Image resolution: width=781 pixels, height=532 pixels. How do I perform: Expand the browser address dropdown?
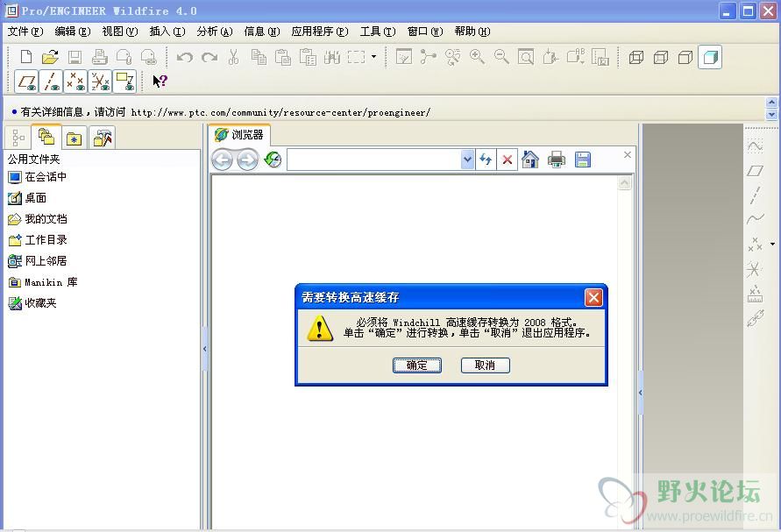pos(467,160)
